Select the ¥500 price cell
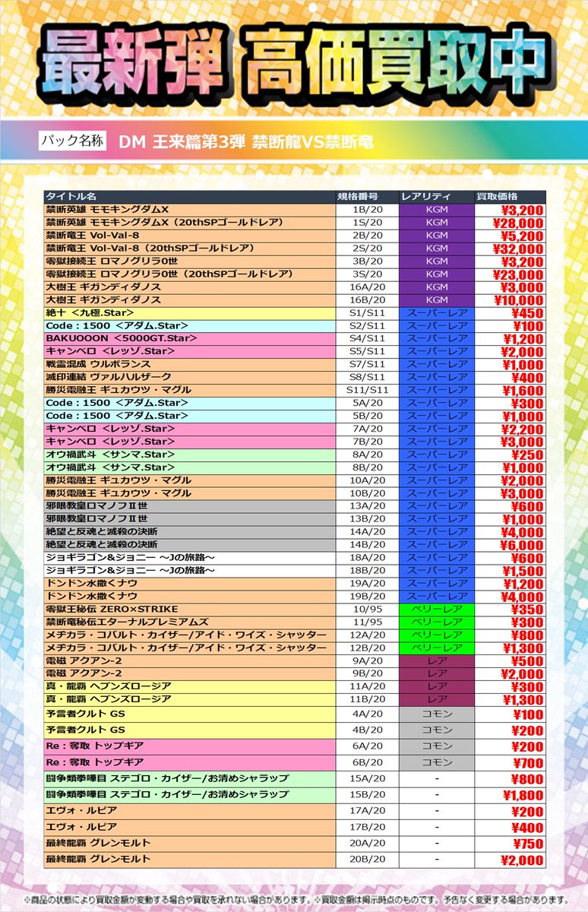The image size is (588, 912). [x=510, y=661]
